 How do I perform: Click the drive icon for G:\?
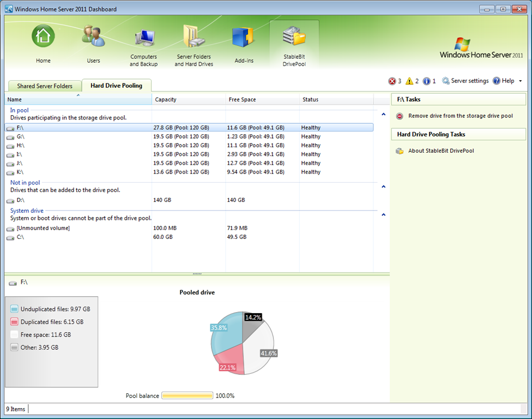click(x=10, y=137)
